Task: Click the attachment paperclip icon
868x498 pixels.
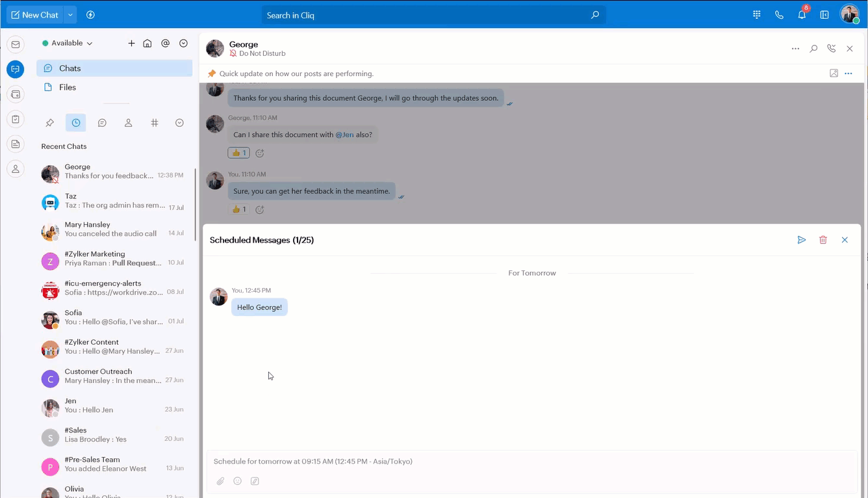Action: (220, 481)
